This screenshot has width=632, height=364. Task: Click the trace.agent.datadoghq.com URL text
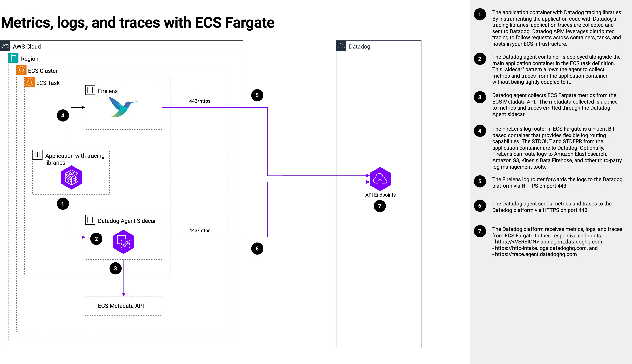coord(536,254)
